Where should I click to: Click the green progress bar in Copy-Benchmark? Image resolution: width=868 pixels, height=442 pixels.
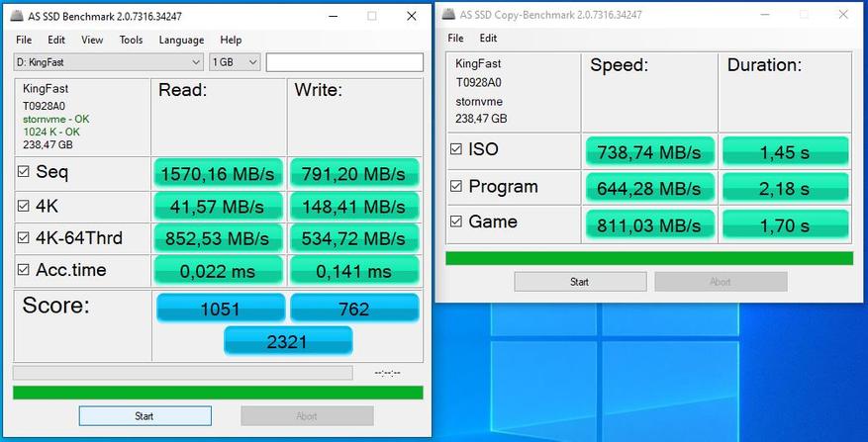click(x=648, y=258)
